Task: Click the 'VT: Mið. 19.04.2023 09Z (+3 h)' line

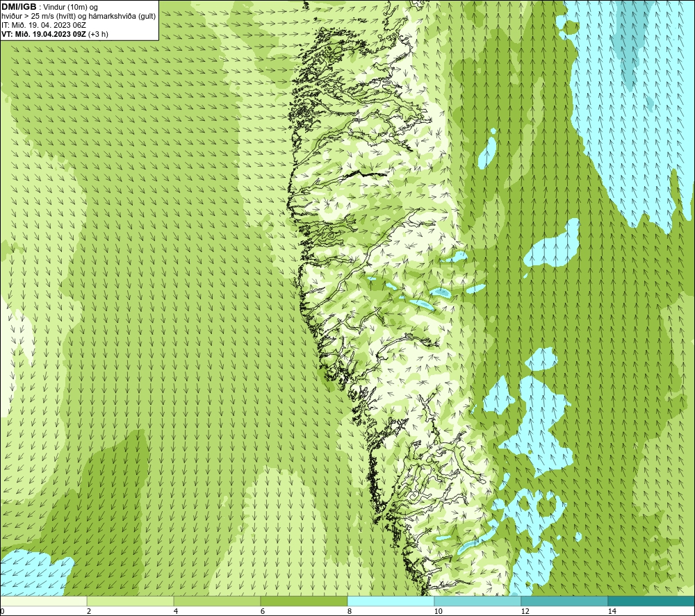Action: click(x=55, y=34)
